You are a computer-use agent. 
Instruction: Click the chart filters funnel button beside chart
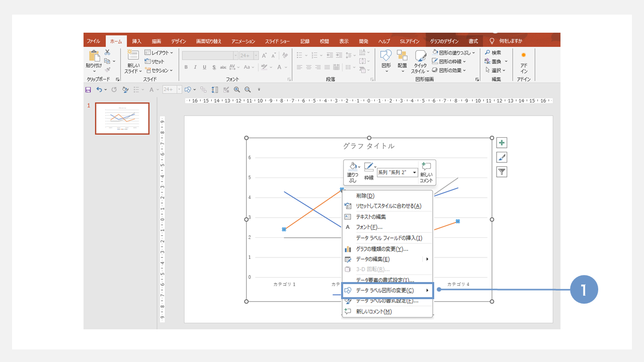point(502,172)
